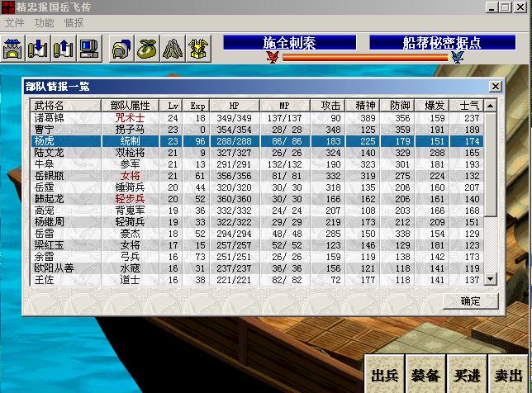Image resolution: width=532 pixels, height=393 pixels.
Task: Click the computer monitor toolbar icon
Action: click(88, 49)
